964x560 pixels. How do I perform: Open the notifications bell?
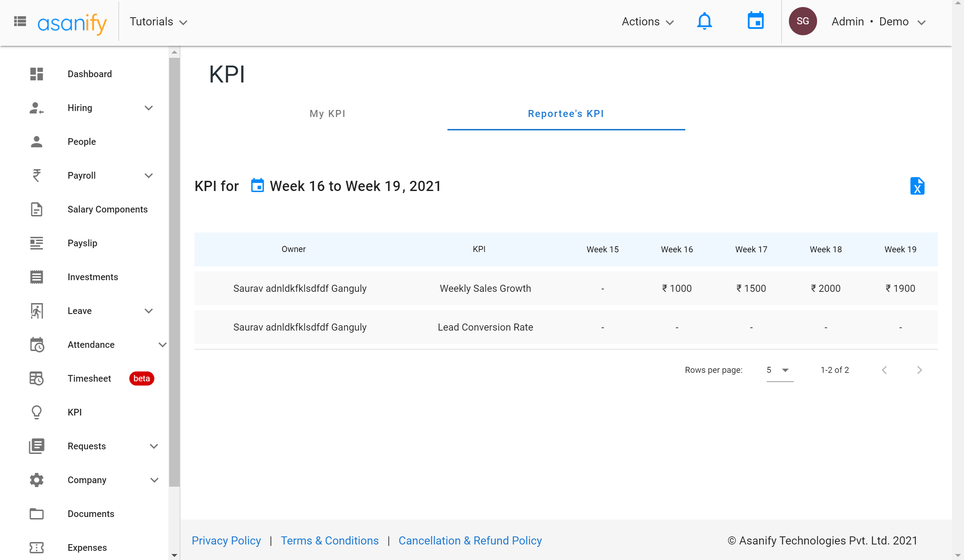[704, 21]
